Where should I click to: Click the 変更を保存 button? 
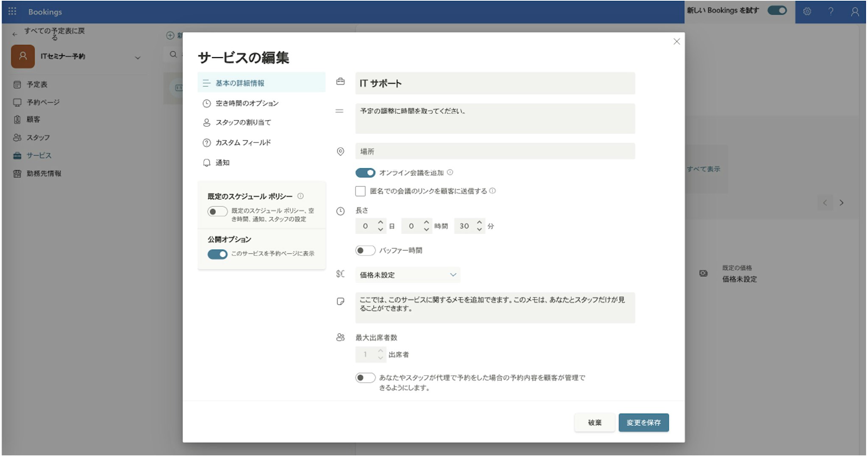click(643, 423)
